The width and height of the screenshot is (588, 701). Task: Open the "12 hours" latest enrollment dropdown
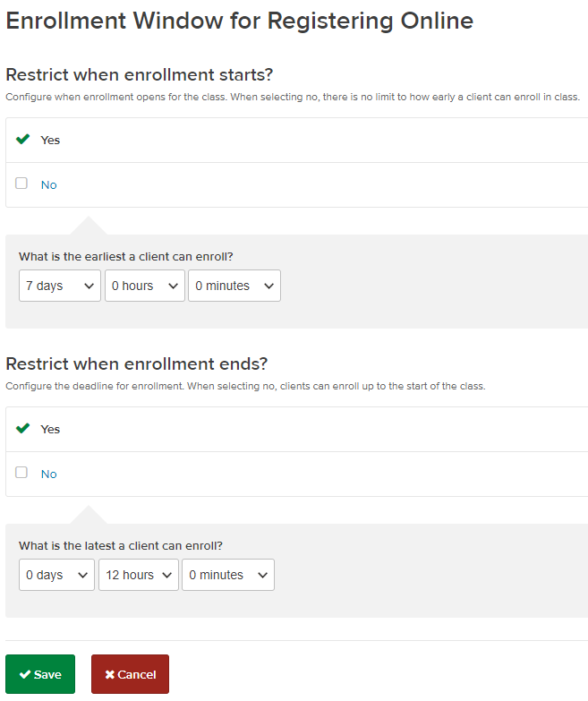(x=138, y=575)
